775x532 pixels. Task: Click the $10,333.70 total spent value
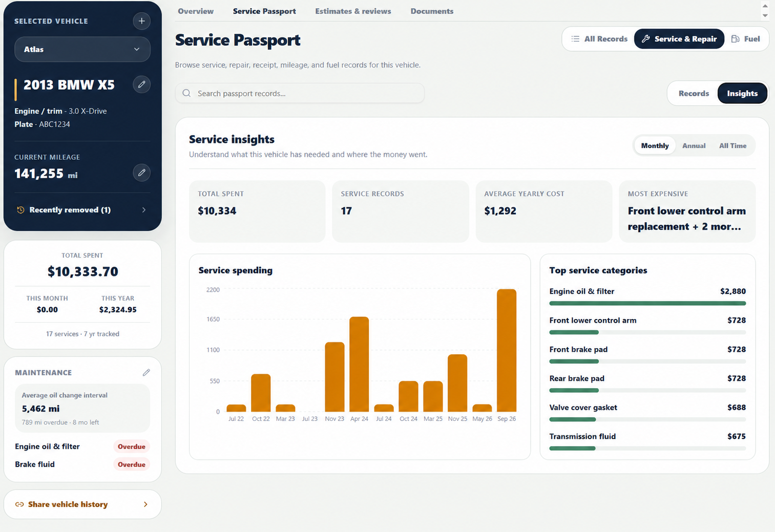[x=82, y=271]
